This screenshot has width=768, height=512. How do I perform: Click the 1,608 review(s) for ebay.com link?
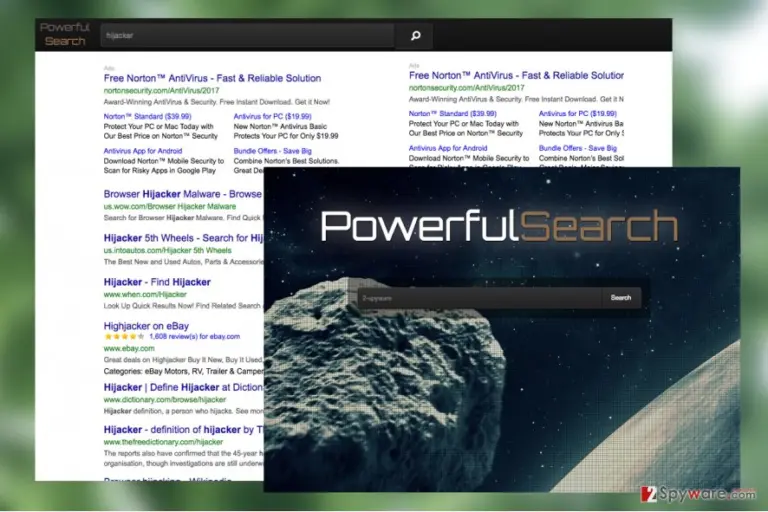click(194, 337)
